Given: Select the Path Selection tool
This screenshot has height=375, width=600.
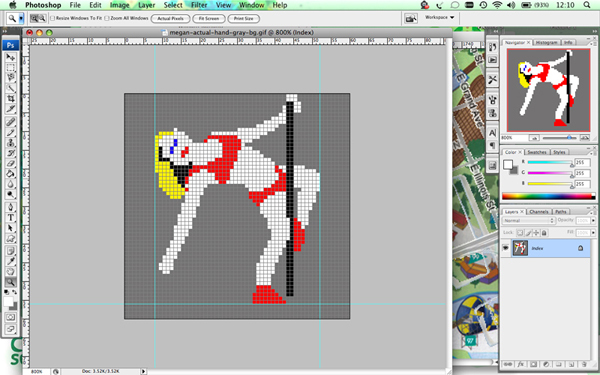Looking at the screenshot, I should coord(11,228).
